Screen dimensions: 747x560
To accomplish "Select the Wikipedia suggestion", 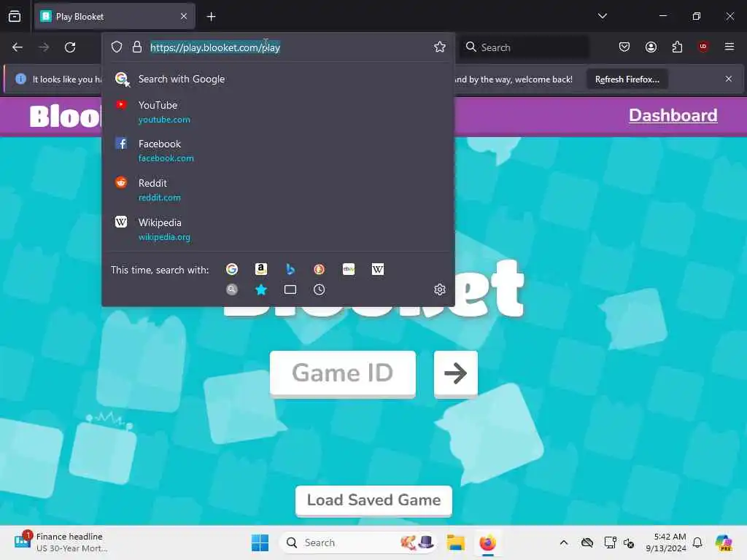I will click(x=278, y=230).
